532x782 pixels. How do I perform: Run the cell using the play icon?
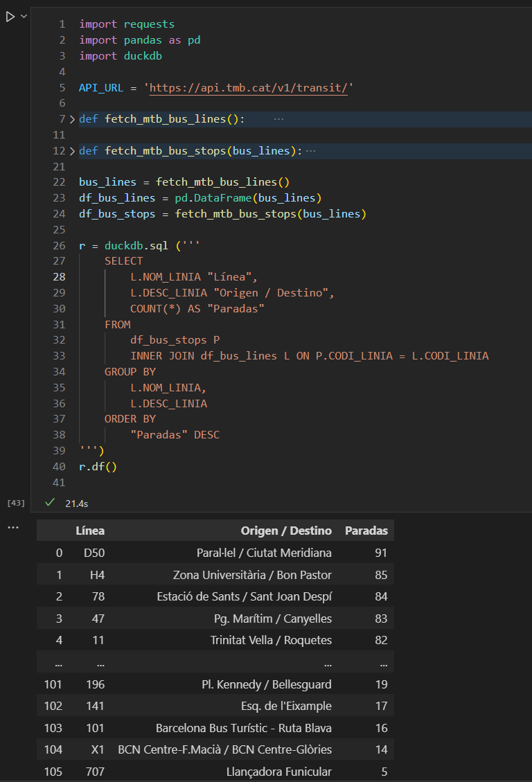coord(10,17)
